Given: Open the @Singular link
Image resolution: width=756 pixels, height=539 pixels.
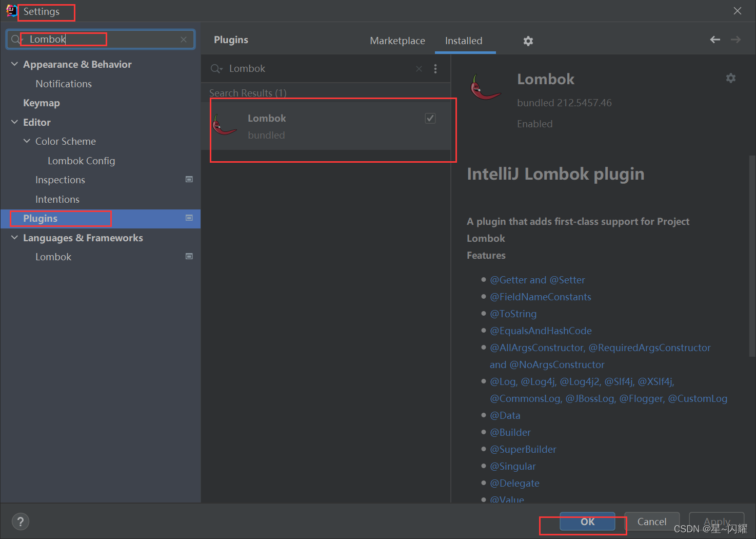Looking at the screenshot, I should (x=513, y=466).
